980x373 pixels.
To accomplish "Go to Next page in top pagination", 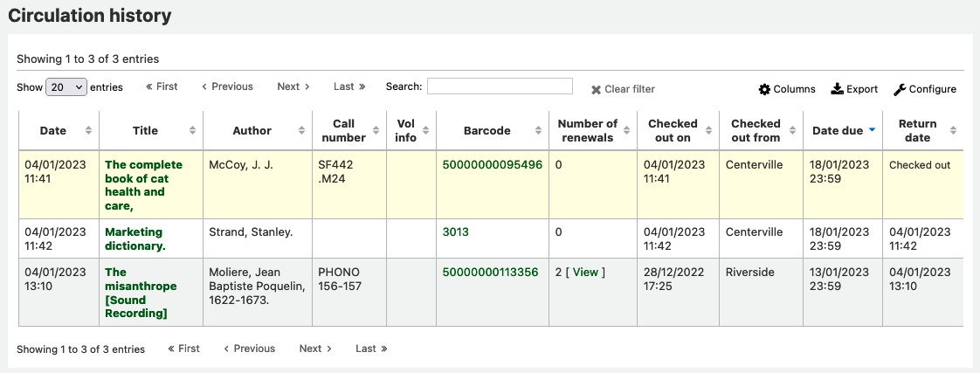I will (x=293, y=86).
